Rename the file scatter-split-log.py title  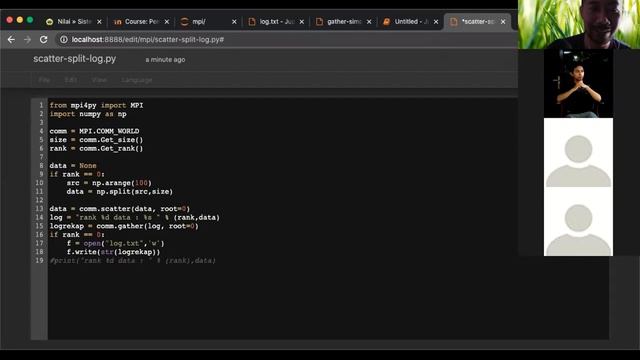tap(75, 59)
